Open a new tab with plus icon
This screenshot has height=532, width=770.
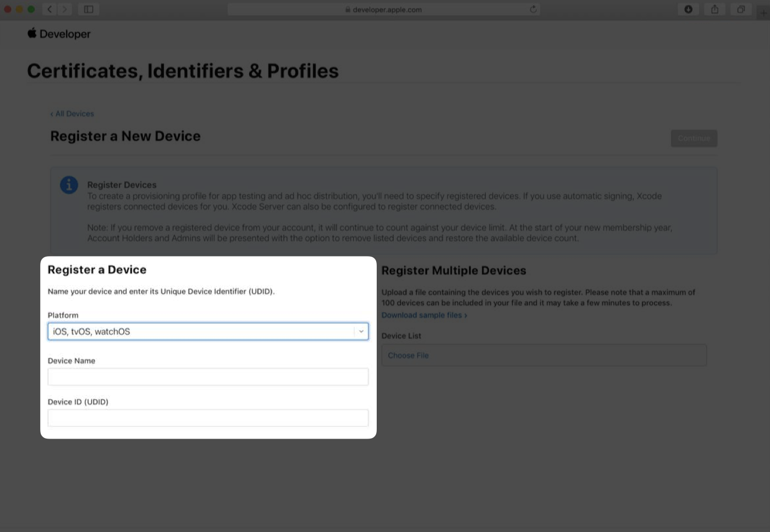pos(763,13)
